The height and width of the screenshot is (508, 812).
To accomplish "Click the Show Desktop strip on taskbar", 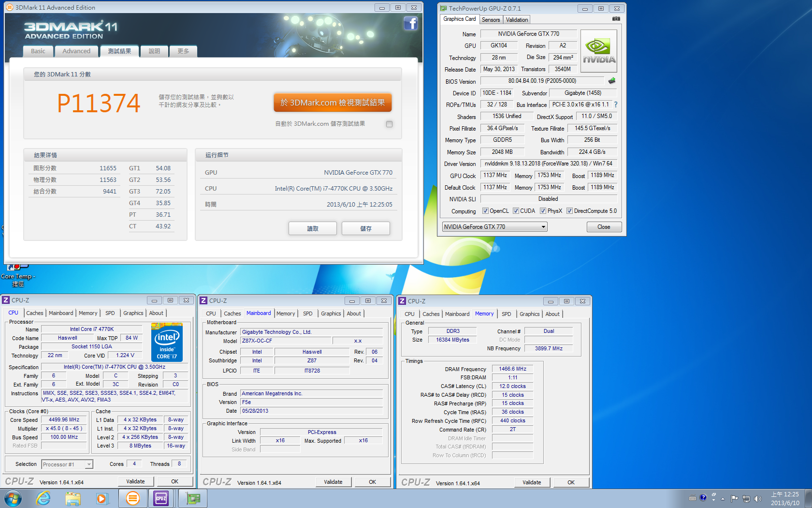I will 808,498.
